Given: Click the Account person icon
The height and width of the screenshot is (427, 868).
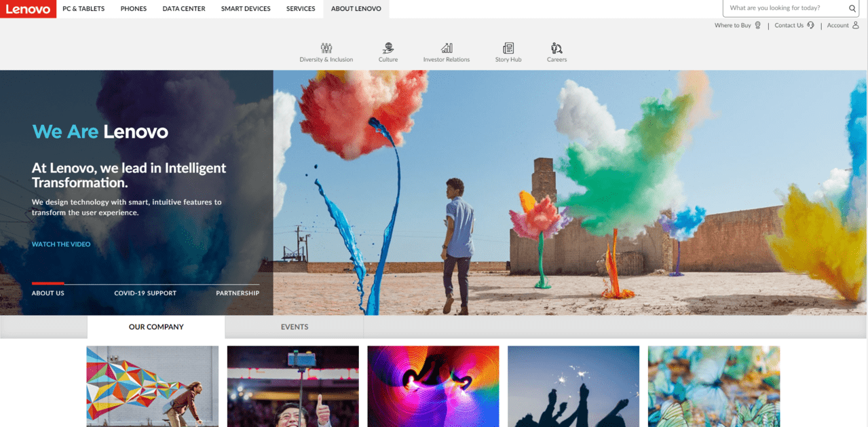Looking at the screenshot, I should (856, 25).
